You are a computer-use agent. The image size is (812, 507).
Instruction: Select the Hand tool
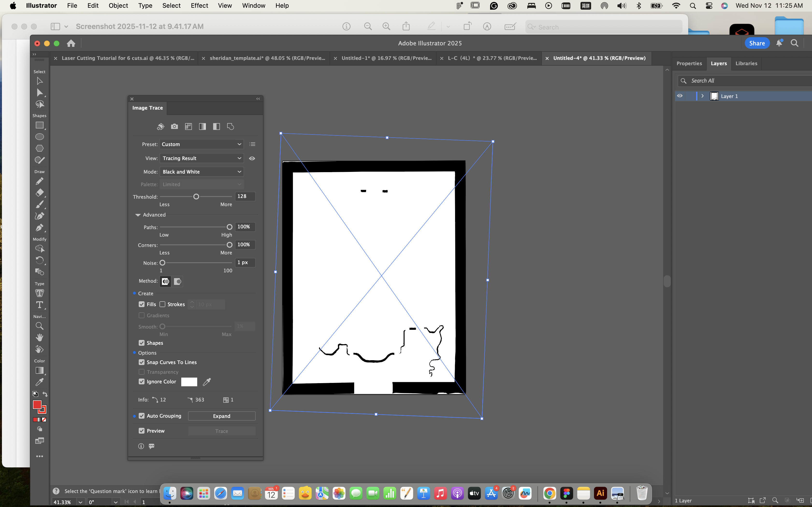tap(40, 337)
